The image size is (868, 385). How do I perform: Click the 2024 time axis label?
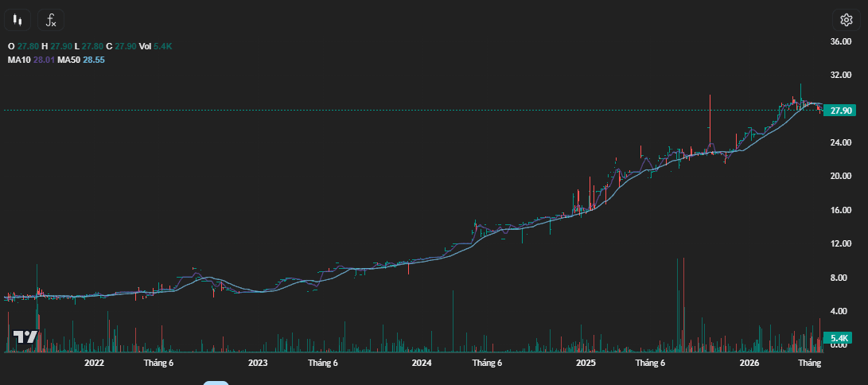click(422, 363)
